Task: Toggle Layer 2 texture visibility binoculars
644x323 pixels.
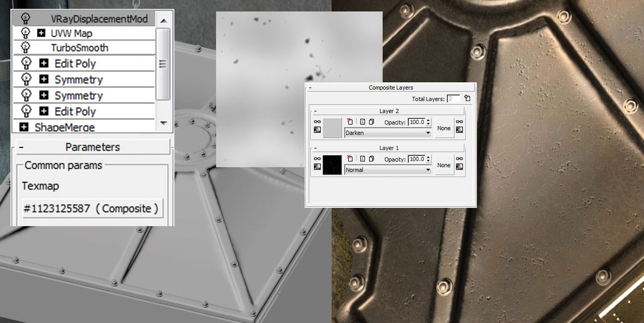Action: [317, 121]
